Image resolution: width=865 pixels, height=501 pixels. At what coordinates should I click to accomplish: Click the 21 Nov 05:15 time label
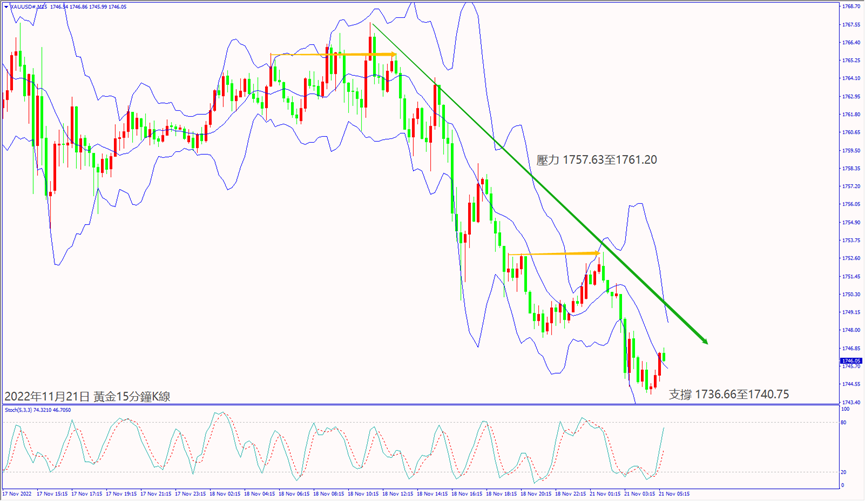(x=673, y=494)
